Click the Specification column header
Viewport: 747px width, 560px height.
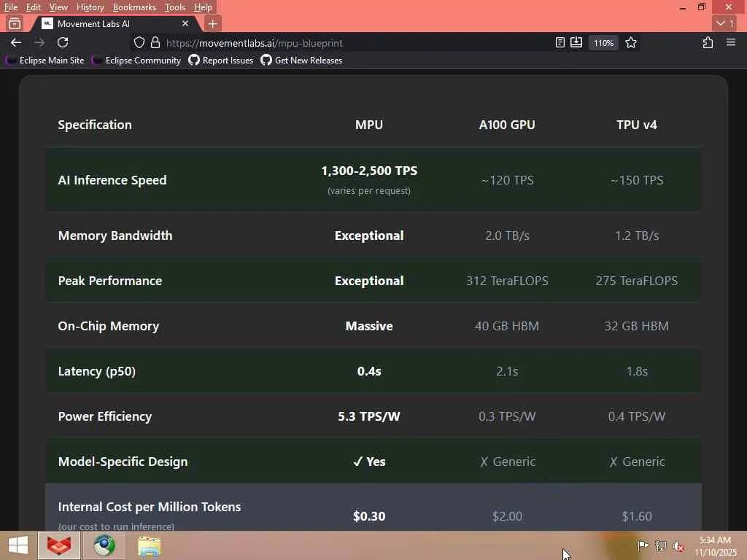[x=95, y=125]
